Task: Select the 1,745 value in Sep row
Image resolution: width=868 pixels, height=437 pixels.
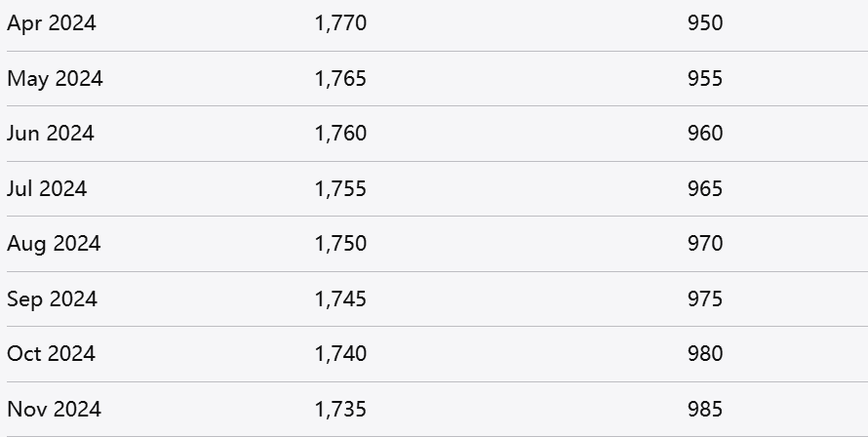Action: (x=340, y=298)
